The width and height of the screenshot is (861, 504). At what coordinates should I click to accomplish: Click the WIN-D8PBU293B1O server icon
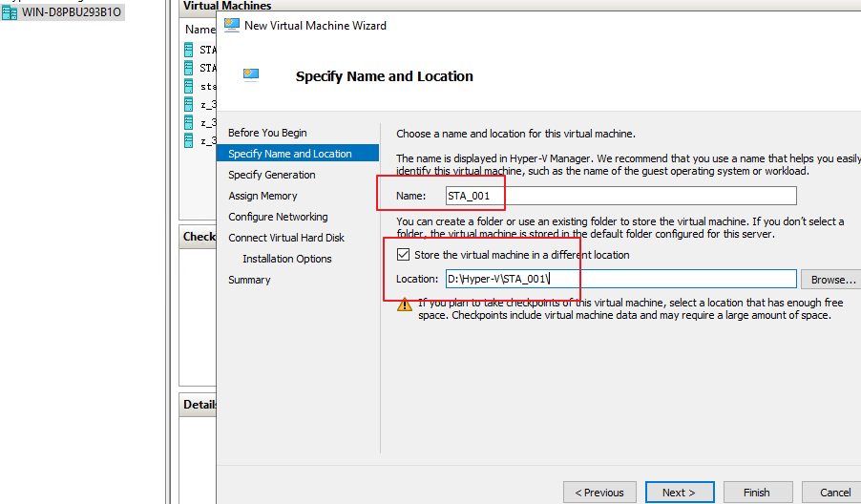[x=10, y=12]
